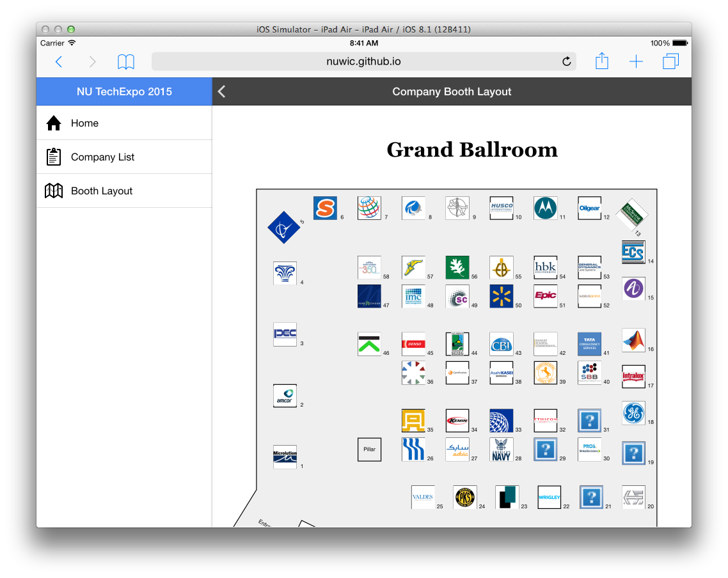Screen dimensions: 728x578
Task: Open Home in the sidebar
Action: coord(125,123)
